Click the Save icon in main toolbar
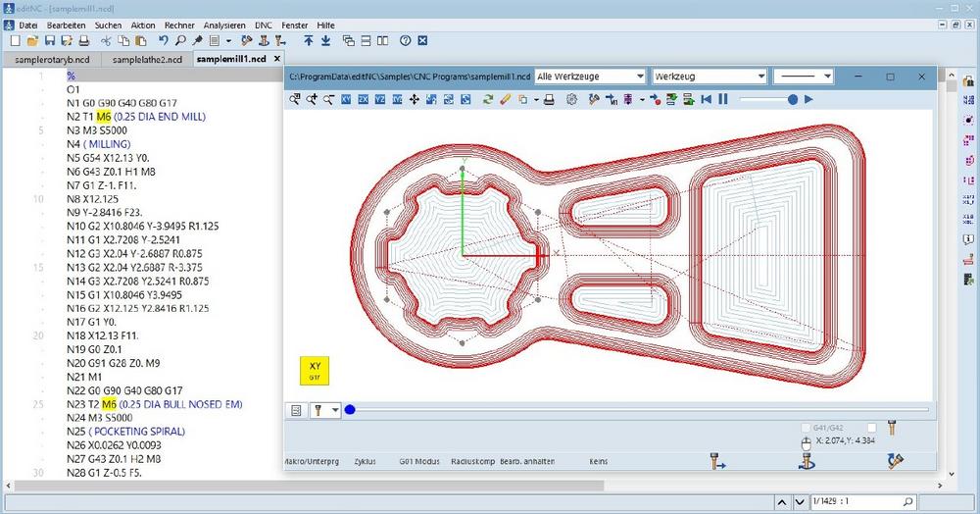The width and height of the screenshot is (980, 514). pyautogui.click(x=50, y=41)
